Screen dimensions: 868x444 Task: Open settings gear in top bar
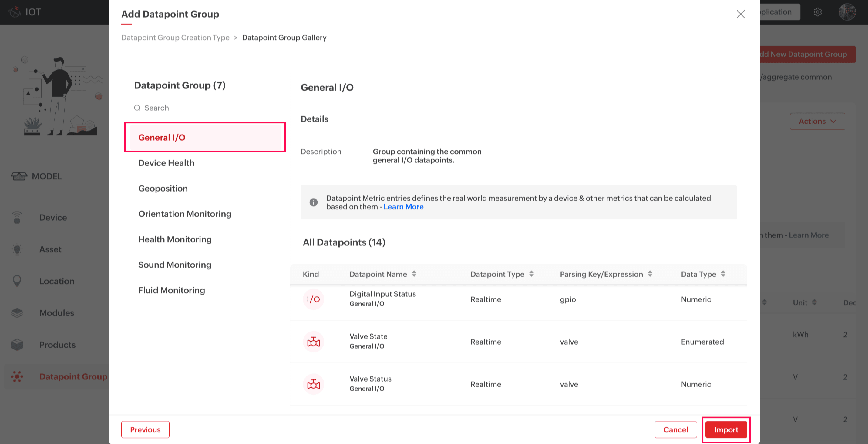(817, 12)
